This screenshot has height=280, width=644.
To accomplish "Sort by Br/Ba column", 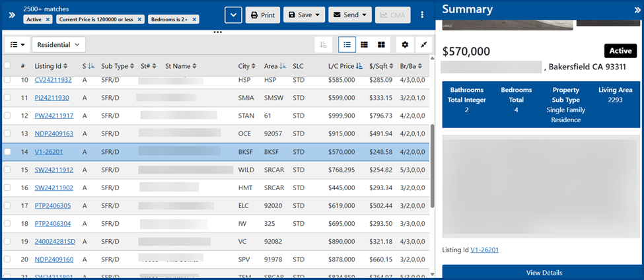I will [x=411, y=65].
